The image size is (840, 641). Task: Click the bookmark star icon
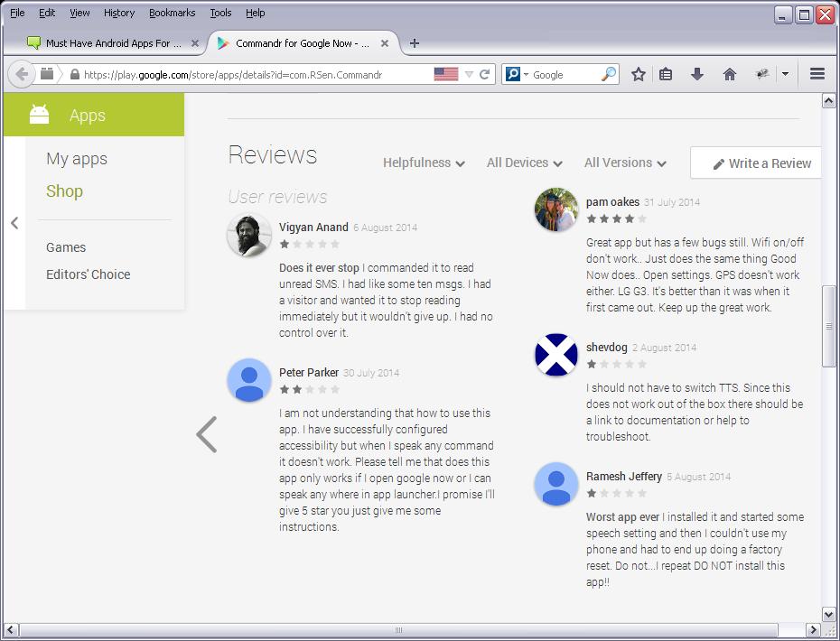pos(639,75)
